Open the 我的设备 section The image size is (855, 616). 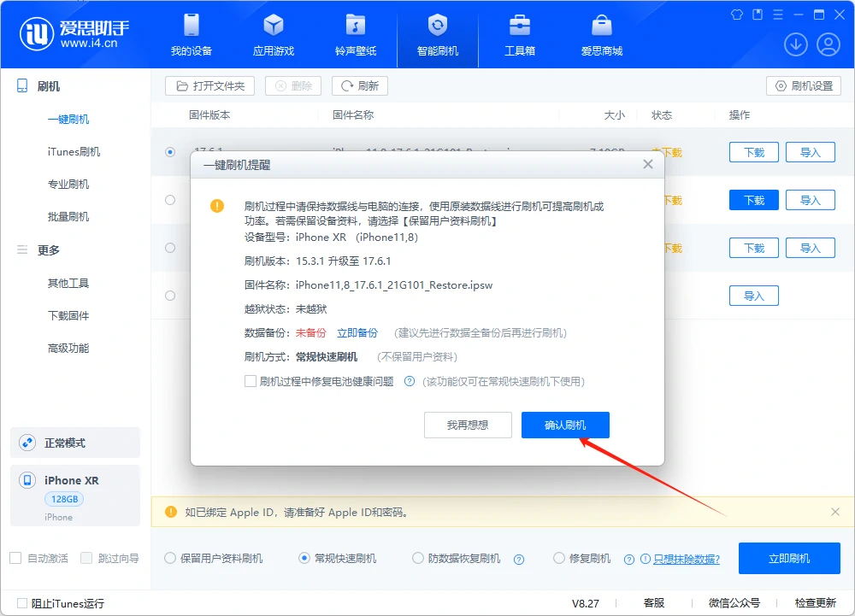[192, 35]
